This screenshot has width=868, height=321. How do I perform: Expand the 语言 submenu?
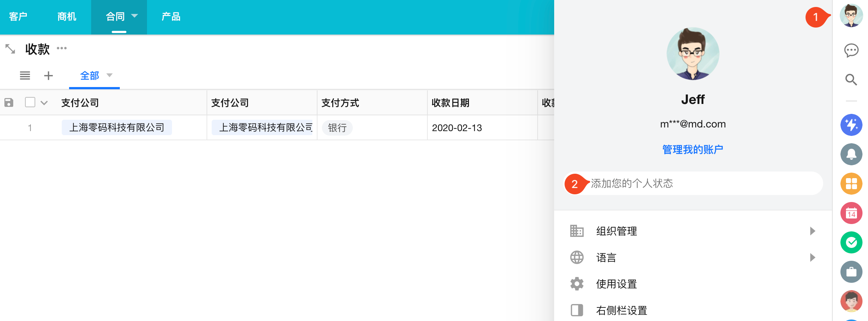click(812, 257)
